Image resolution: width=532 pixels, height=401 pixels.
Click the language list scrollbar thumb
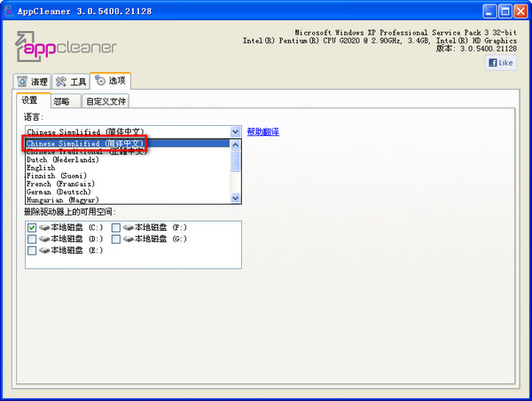pyautogui.click(x=236, y=161)
